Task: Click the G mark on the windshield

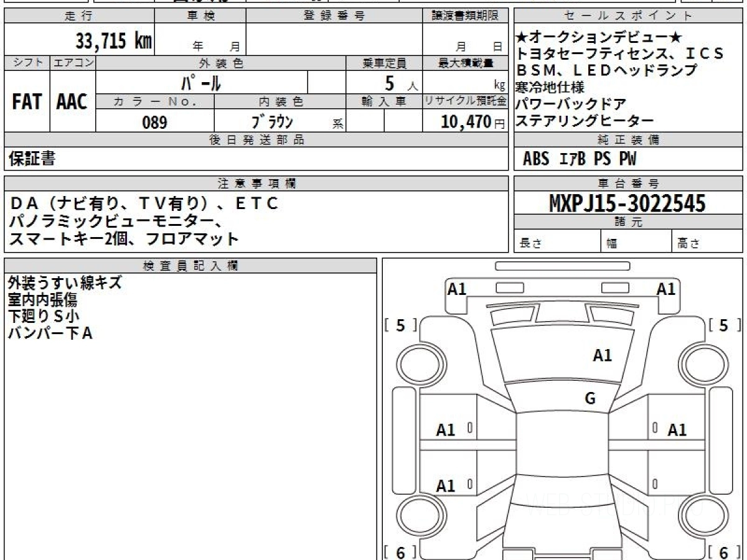Action: coord(590,399)
